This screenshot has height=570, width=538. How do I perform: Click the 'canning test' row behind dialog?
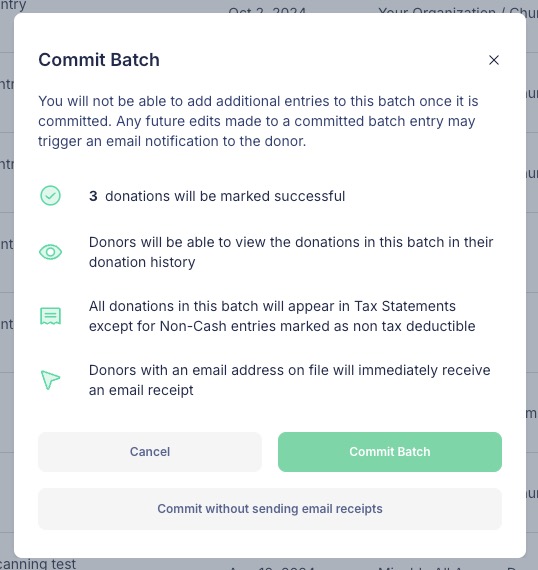38,564
